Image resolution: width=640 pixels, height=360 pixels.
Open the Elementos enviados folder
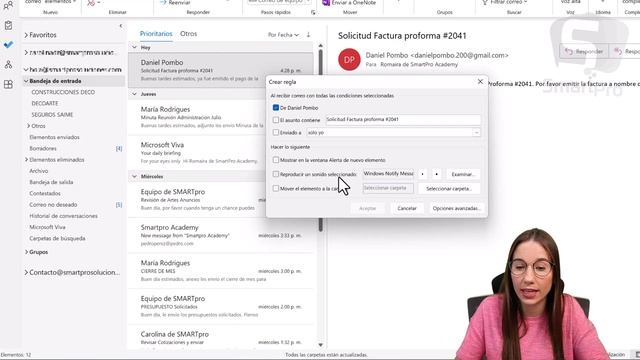click(x=54, y=137)
